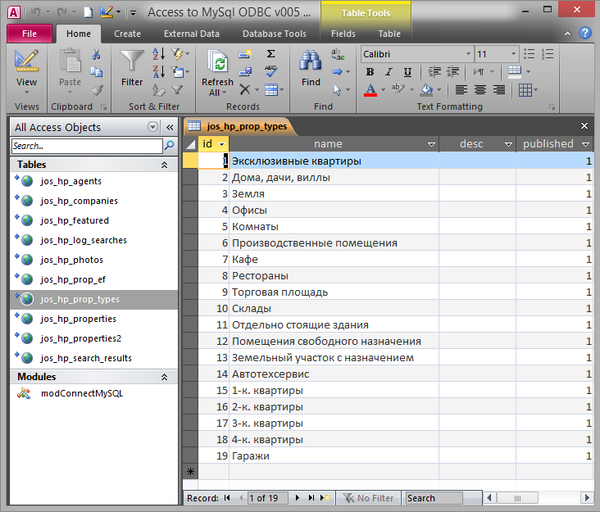Align text left
Screen dimensions: 600x512
pos(461,90)
